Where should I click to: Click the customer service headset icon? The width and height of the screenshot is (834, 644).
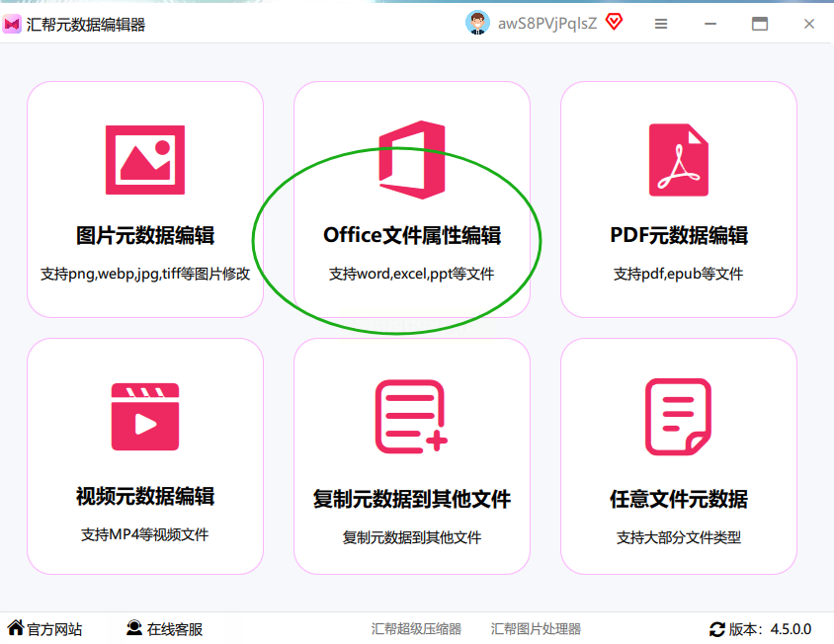coord(134,628)
